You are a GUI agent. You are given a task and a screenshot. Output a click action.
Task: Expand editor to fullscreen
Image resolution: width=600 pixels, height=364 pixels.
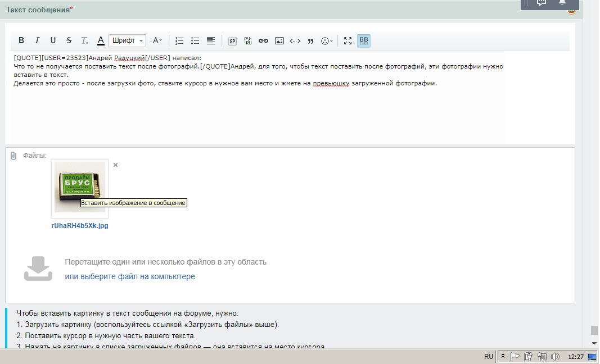[x=348, y=40]
